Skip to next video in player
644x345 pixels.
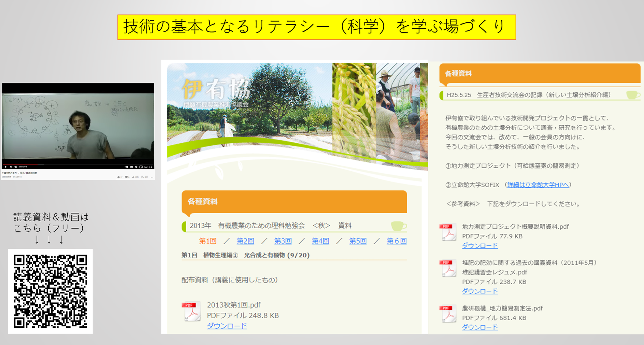(11, 167)
